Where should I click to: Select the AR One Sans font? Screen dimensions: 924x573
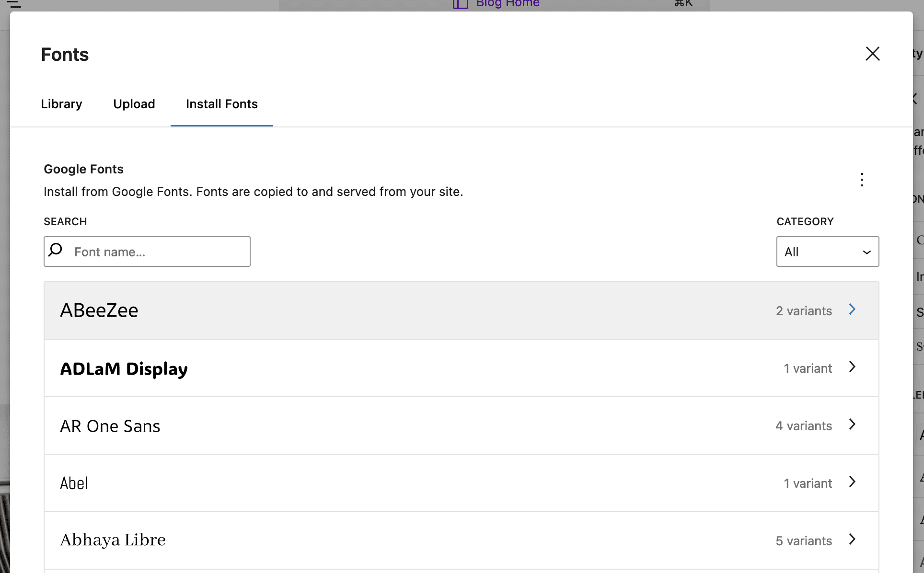[110, 426]
